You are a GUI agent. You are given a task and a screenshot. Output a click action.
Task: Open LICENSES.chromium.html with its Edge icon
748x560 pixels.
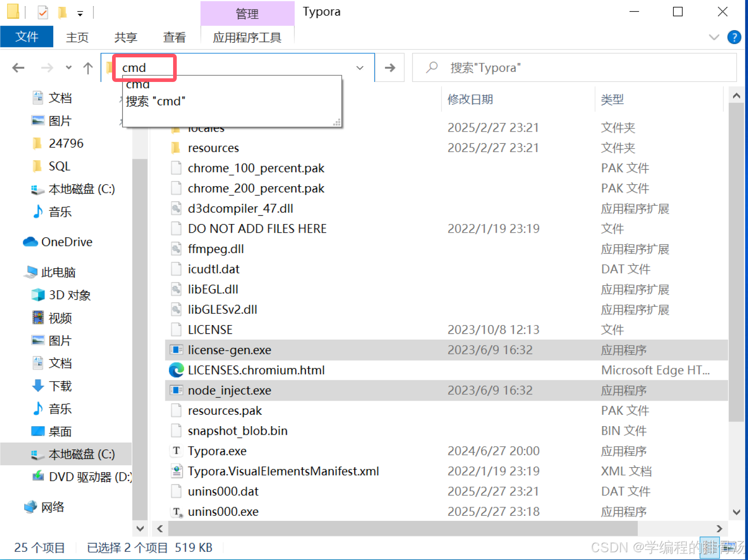[176, 370]
